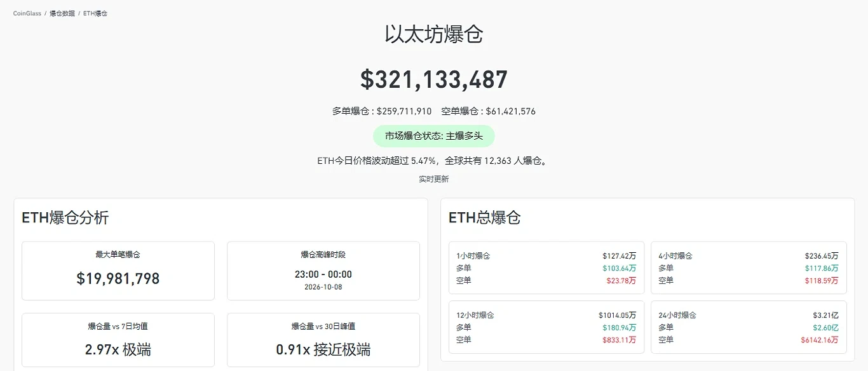Click the 爆仓量 vs 30日峰值 label
868x371 pixels.
[323, 326]
